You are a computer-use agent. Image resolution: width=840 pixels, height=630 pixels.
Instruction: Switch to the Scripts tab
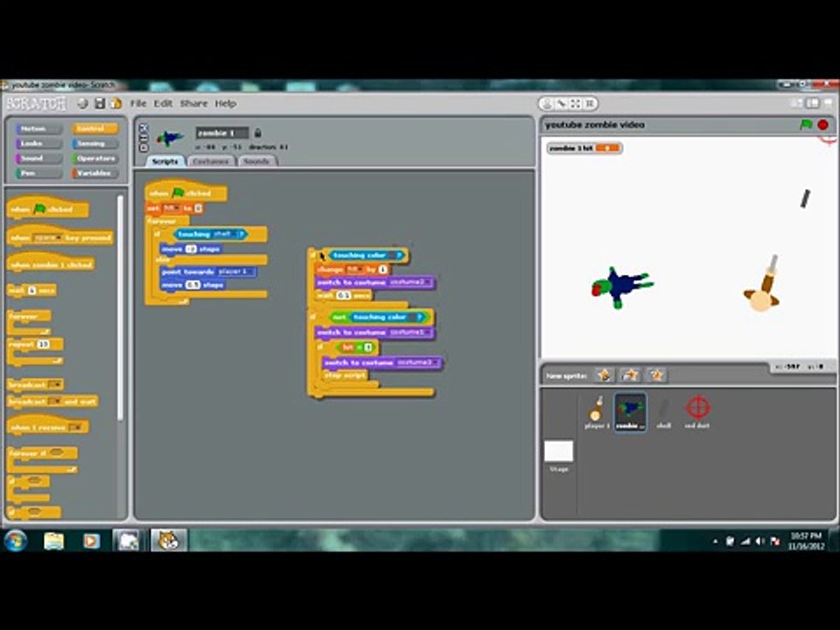coord(165,161)
